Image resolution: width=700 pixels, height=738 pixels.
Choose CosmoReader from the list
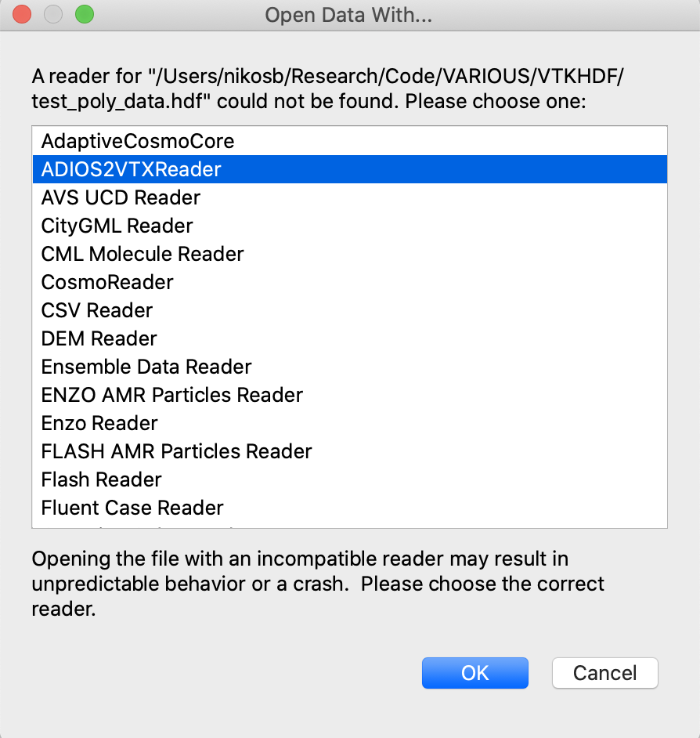[107, 282]
